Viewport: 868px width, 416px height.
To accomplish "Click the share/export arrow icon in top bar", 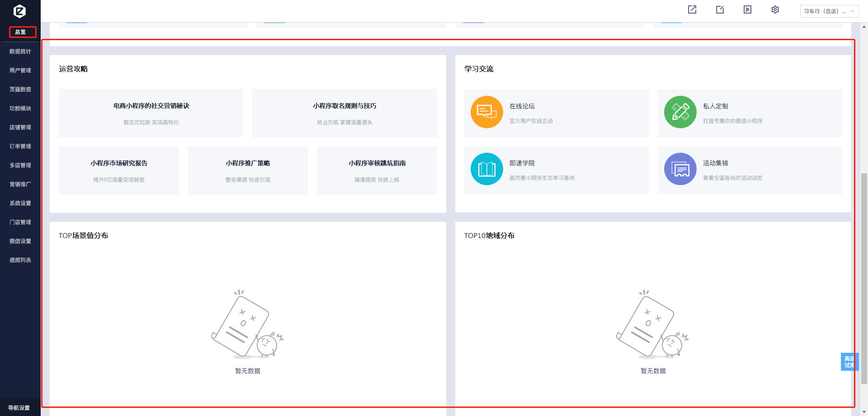I will click(692, 9).
